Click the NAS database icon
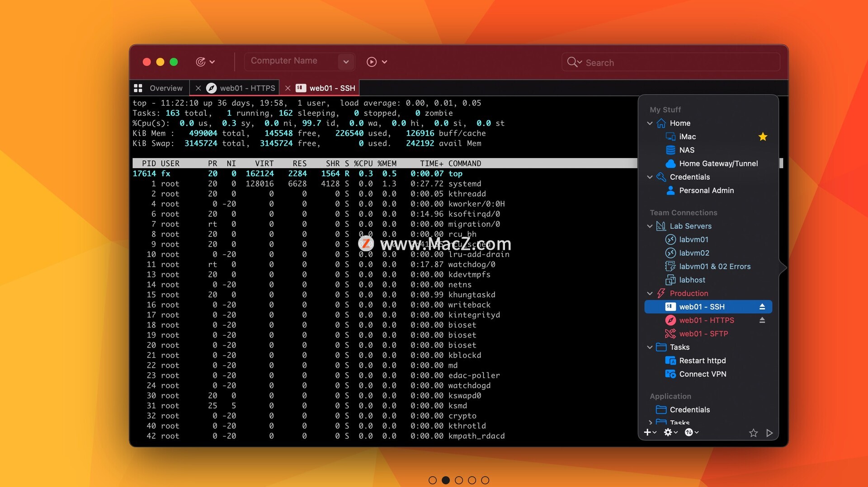The width and height of the screenshot is (868, 487). click(670, 150)
